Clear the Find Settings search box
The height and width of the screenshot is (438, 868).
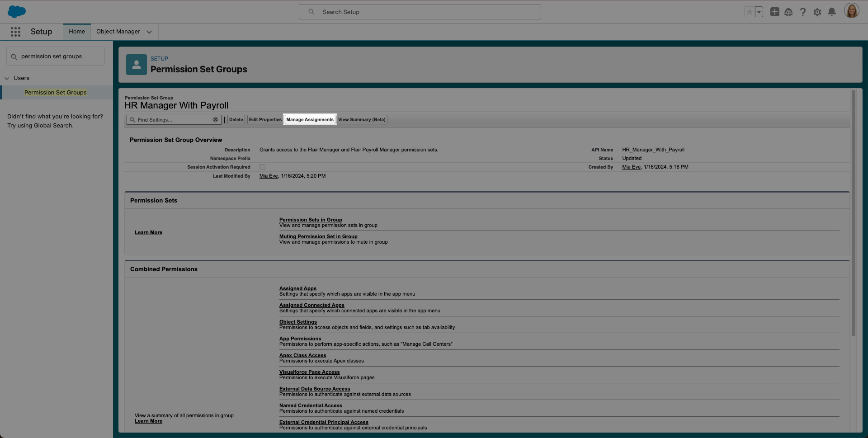click(x=215, y=120)
